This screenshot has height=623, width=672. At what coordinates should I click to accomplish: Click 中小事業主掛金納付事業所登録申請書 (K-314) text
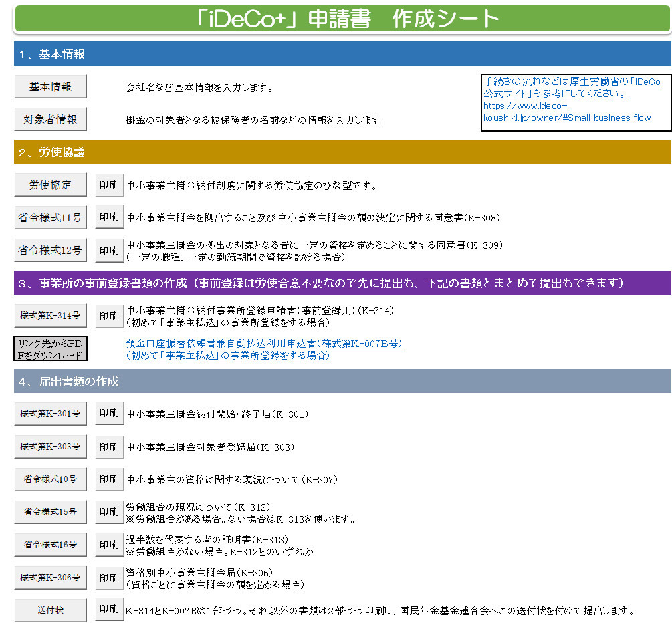pos(260,317)
